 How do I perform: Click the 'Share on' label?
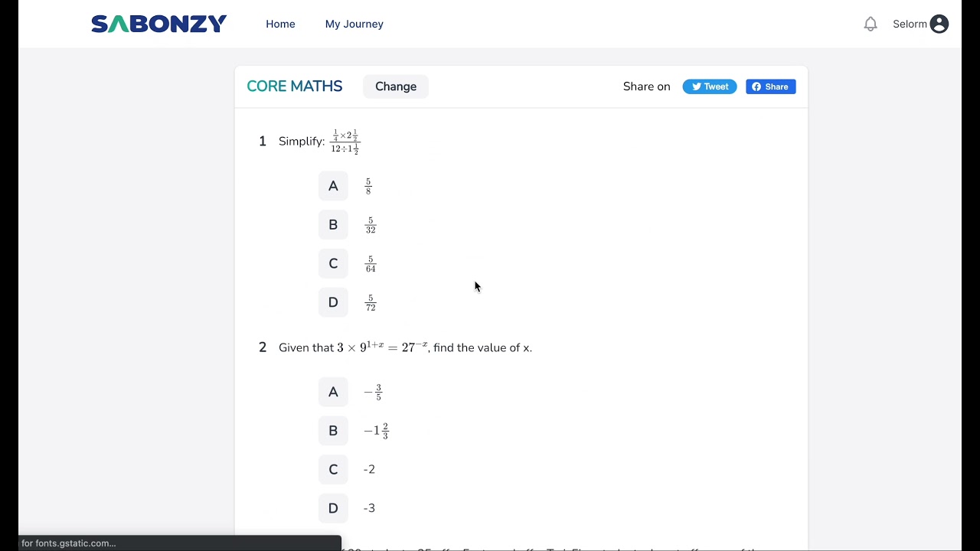(x=647, y=86)
